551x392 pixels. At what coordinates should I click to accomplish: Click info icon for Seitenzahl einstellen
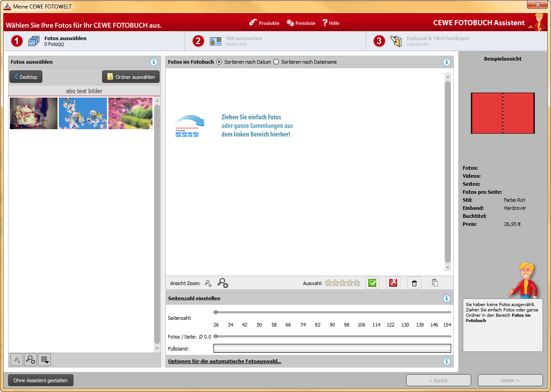(447, 298)
